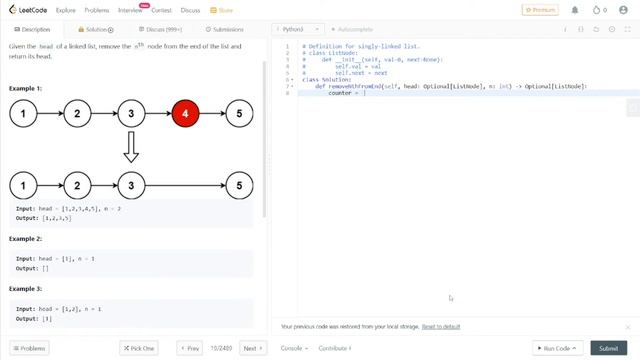Toggle the Autocomplete option
640x360 pixels.
(351, 29)
